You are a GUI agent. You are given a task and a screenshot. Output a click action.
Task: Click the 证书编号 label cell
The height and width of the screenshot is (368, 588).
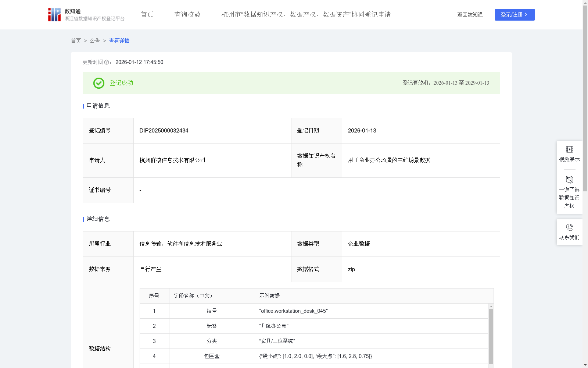click(108, 190)
